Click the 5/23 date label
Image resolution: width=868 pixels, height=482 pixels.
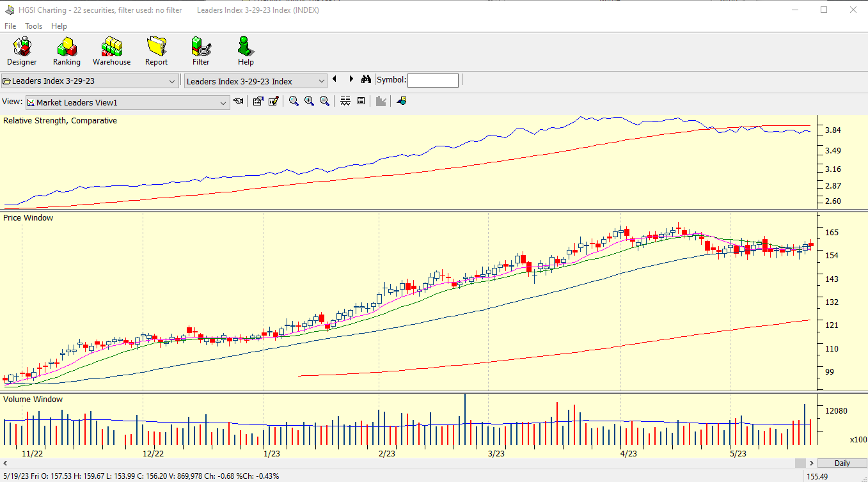[738, 453]
